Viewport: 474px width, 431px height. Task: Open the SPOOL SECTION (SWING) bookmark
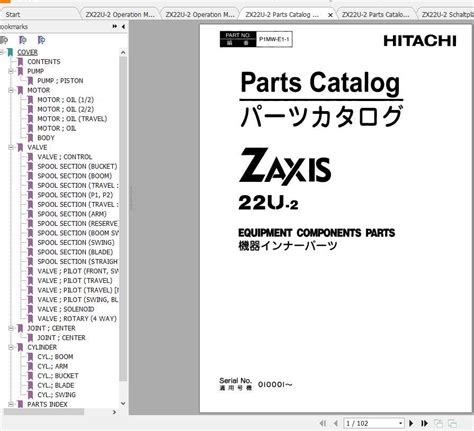(76, 242)
